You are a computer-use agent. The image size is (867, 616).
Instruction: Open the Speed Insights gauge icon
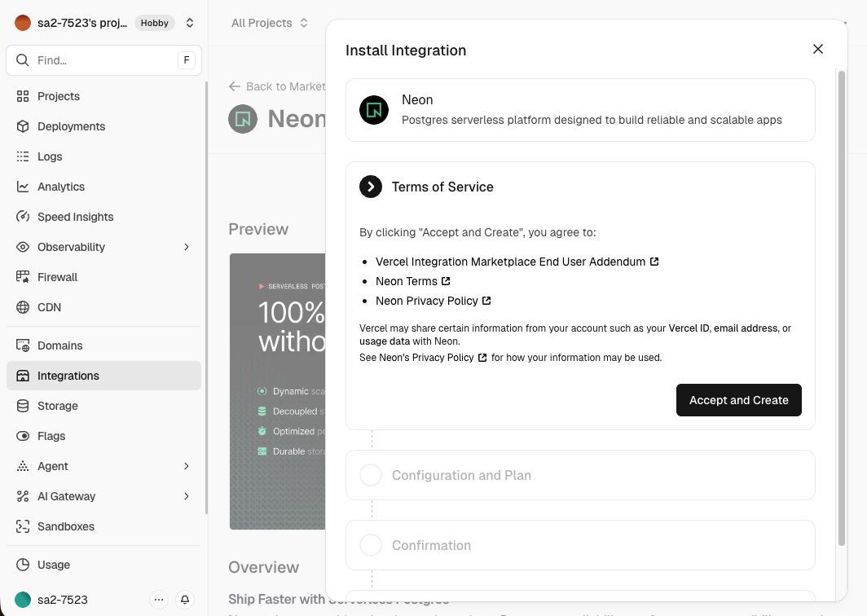(x=23, y=217)
